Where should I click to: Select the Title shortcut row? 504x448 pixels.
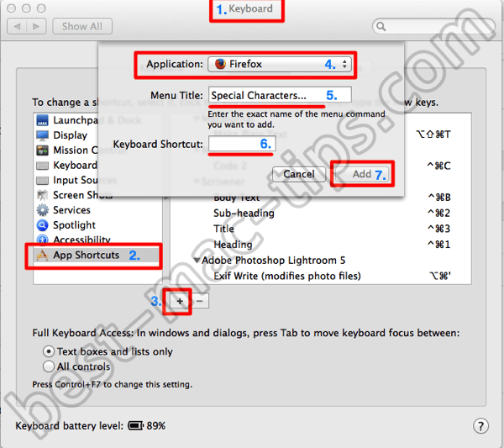(321, 229)
